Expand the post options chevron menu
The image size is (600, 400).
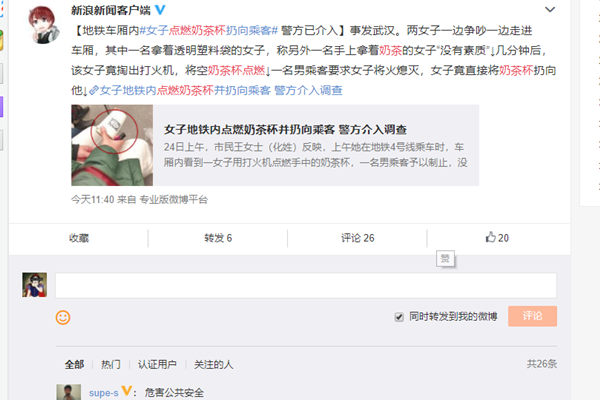tap(550, 10)
